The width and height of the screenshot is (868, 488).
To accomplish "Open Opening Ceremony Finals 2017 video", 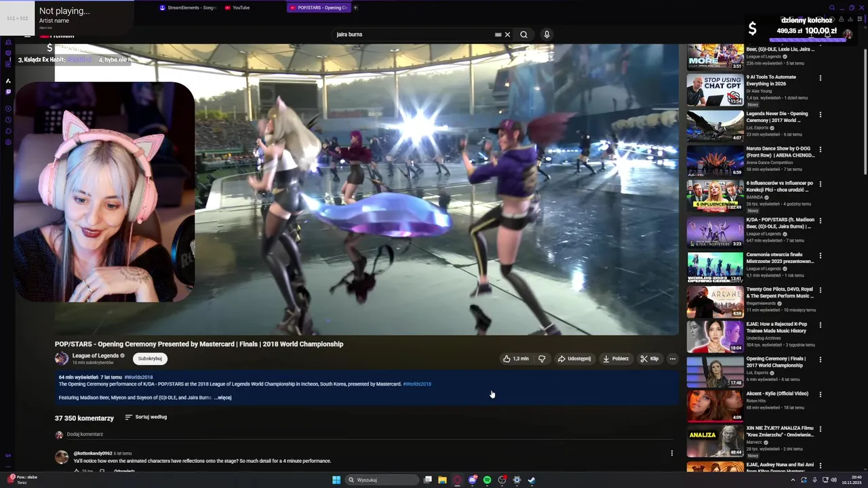I will 715,371.
